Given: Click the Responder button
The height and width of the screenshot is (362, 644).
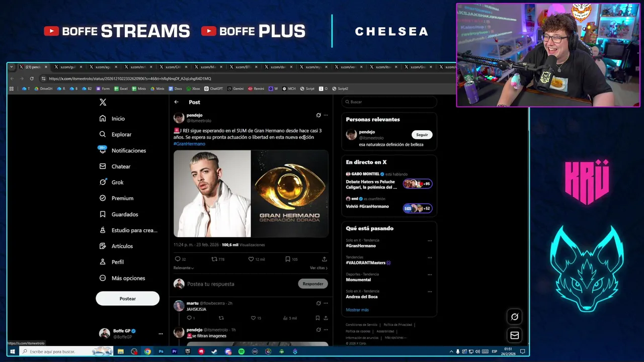Looking at the screenshot, I should pos(313,284).
